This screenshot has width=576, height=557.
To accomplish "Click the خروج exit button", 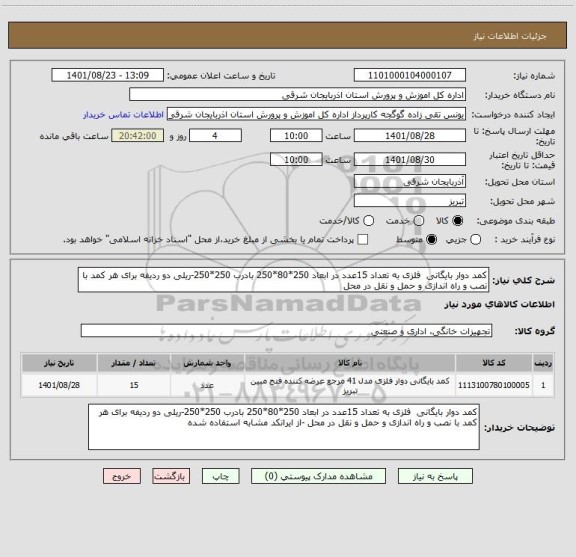I will tap(122, 477).
